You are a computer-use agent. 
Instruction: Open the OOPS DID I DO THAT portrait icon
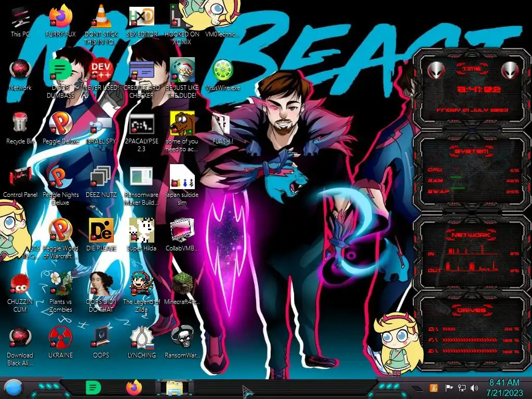[101, 292]
